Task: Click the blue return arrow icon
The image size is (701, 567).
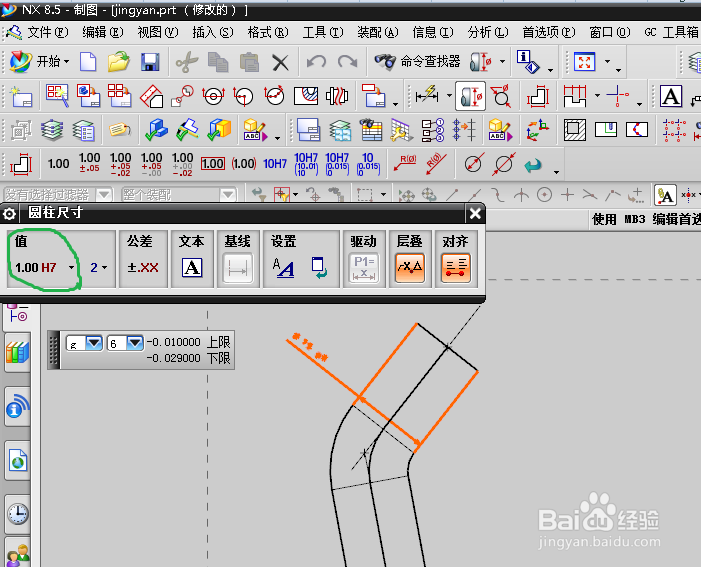Action: click(533, 165)
